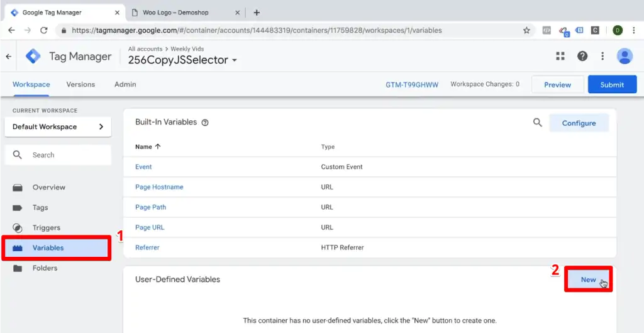Click the Folders sidebar icon
644x333 pixels.
coord(17,268)
